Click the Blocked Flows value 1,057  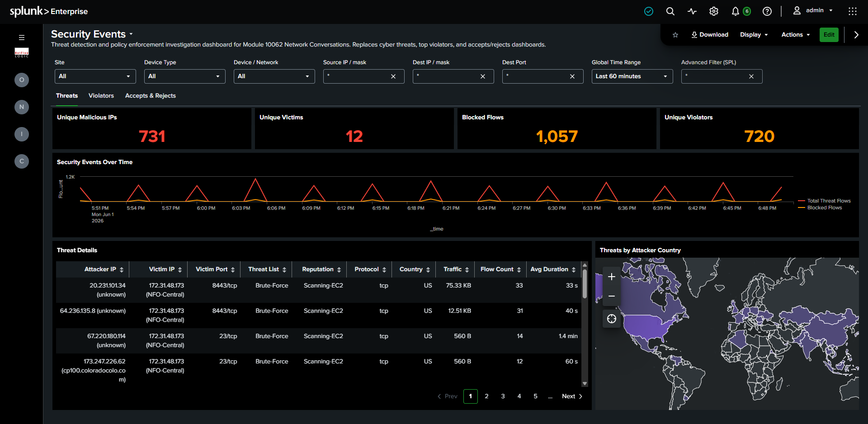coord(557,137)
